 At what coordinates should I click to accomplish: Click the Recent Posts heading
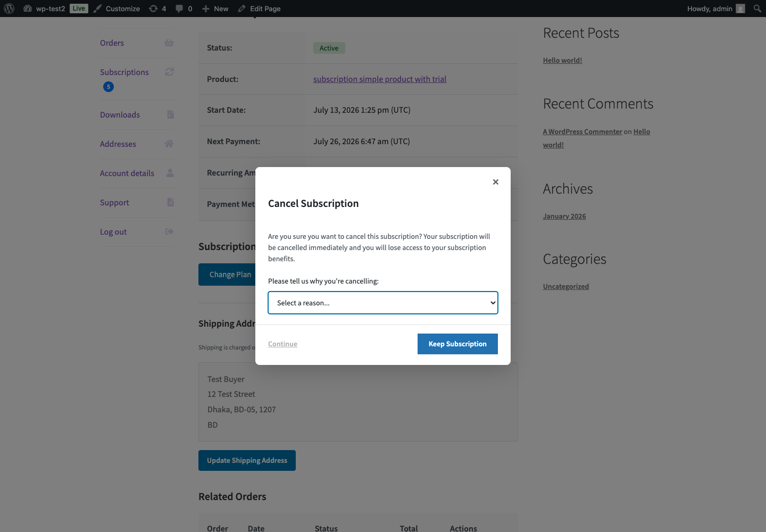click(581, 33)
